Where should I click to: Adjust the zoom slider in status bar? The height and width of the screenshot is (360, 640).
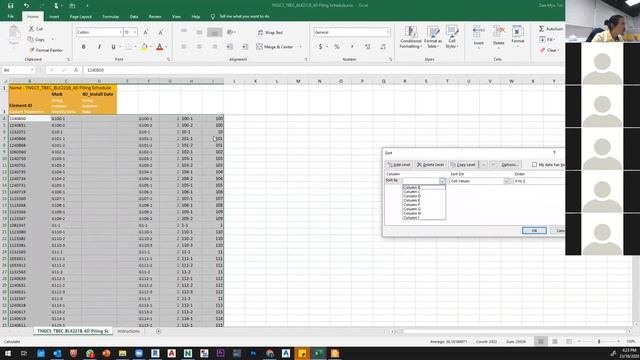click(599, 342)
